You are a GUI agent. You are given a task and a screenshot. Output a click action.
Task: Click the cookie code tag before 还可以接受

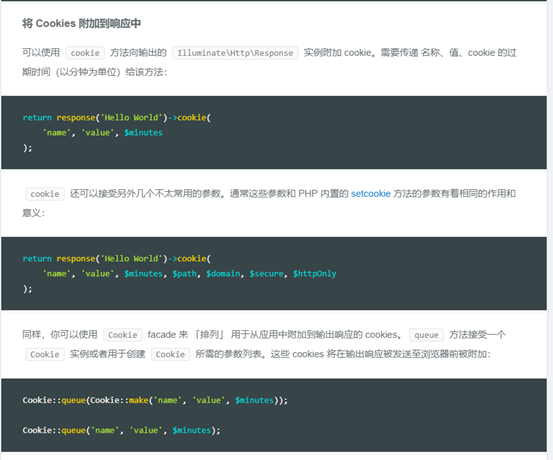(45, 194)
